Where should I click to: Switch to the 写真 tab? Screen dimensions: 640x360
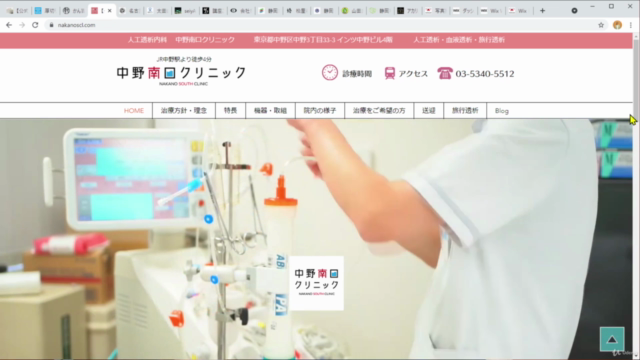[x=436, y=11]
